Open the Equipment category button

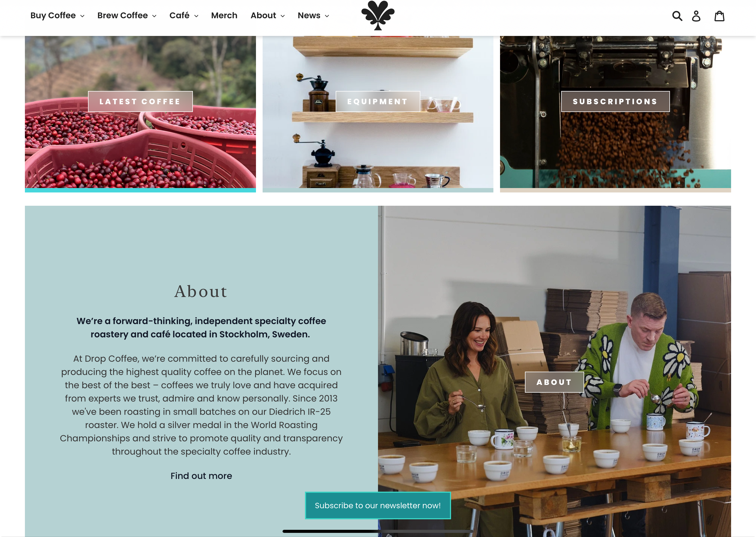tap(378, 101)
